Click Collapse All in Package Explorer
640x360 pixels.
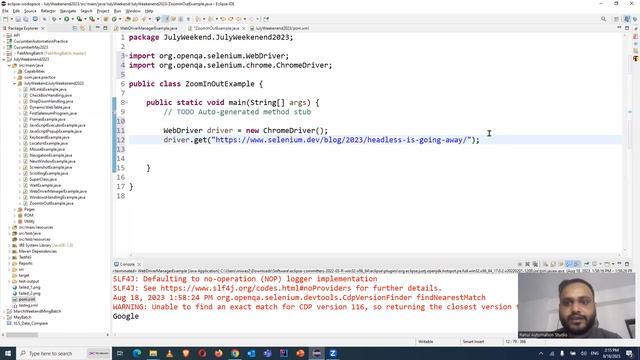(x=75, y=28)
